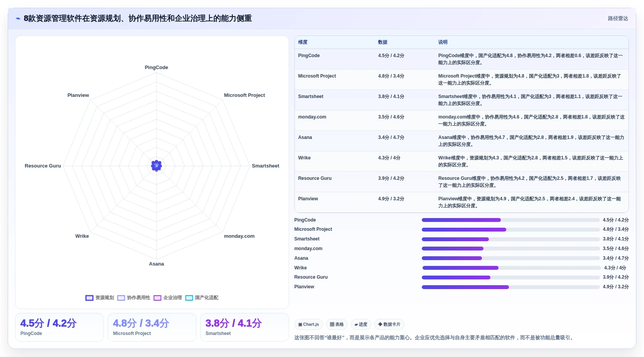644x357 pixels.
Task: Select the Microsoft Project table row name
Action: click(317, 76)
